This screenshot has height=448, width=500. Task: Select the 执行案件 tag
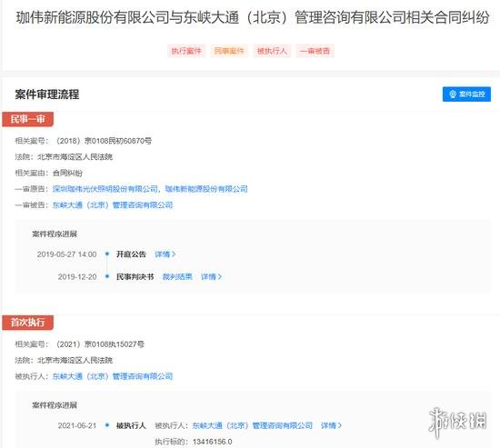pos(186,51)
